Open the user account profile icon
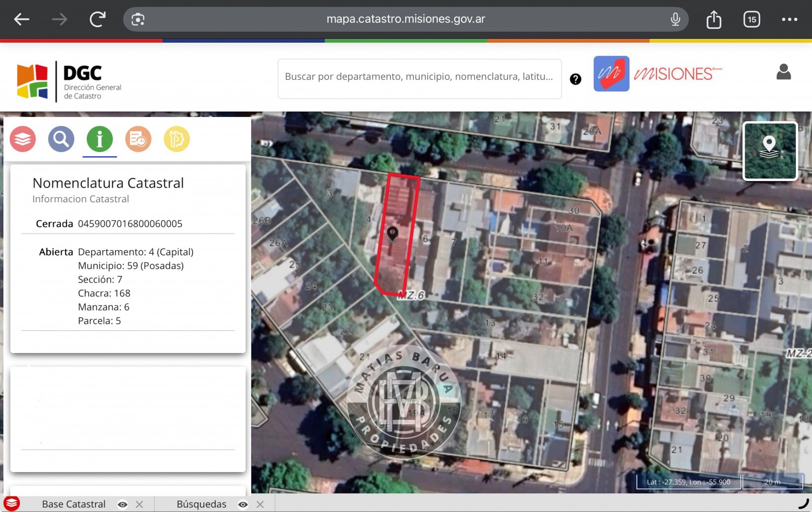Image resolution: width=812 pixels, height=512 pixels. click(x=783, y=72)
